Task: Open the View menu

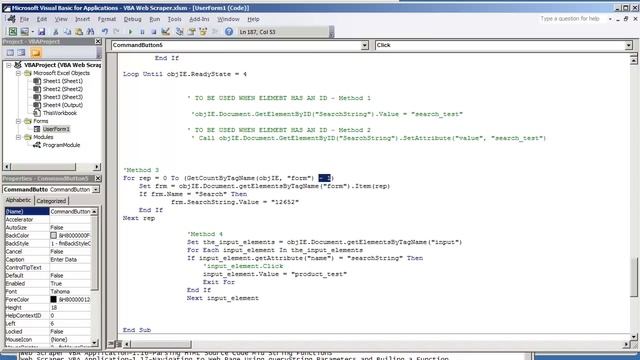Action: [61, 19]
